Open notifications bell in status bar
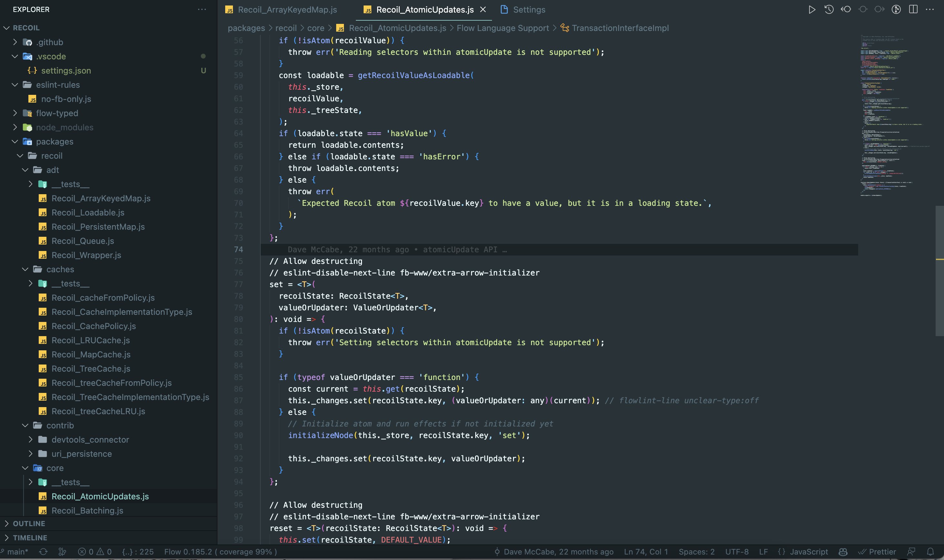944x560 pixels. [930, 552]
